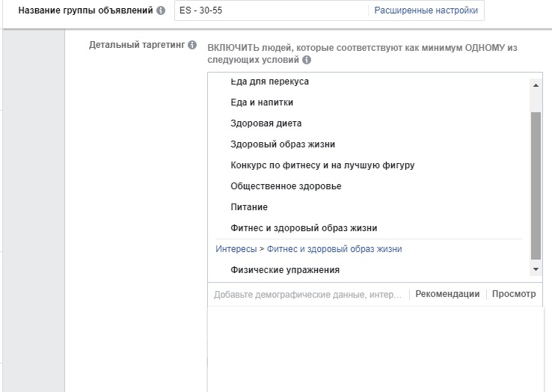The height and width of the screenshot is (392, 552).
Task: Click info icon after следующих условий
Action: [307, 60]
